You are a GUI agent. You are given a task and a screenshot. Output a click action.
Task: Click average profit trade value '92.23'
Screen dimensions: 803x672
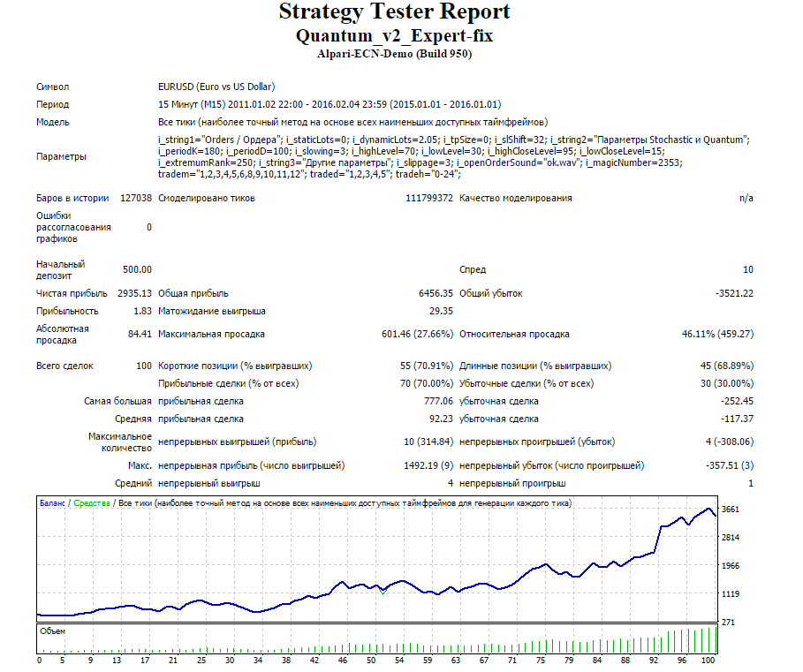tap(441, 419)
